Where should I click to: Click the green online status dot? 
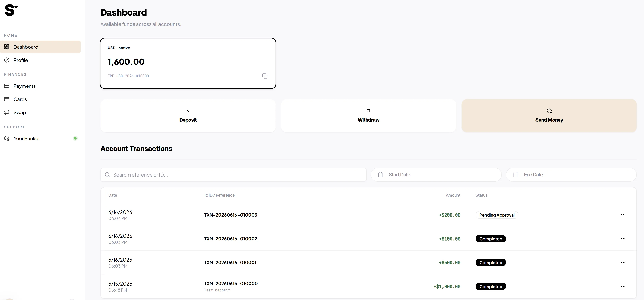pos(75,138)
